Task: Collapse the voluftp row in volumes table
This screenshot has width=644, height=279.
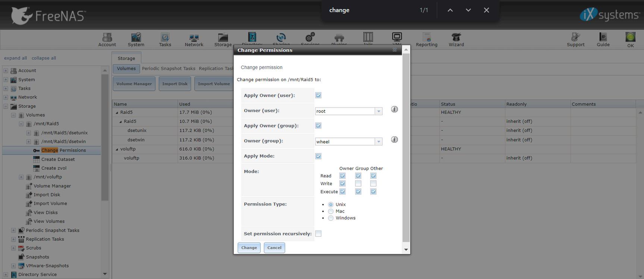Action: [117, 149]
